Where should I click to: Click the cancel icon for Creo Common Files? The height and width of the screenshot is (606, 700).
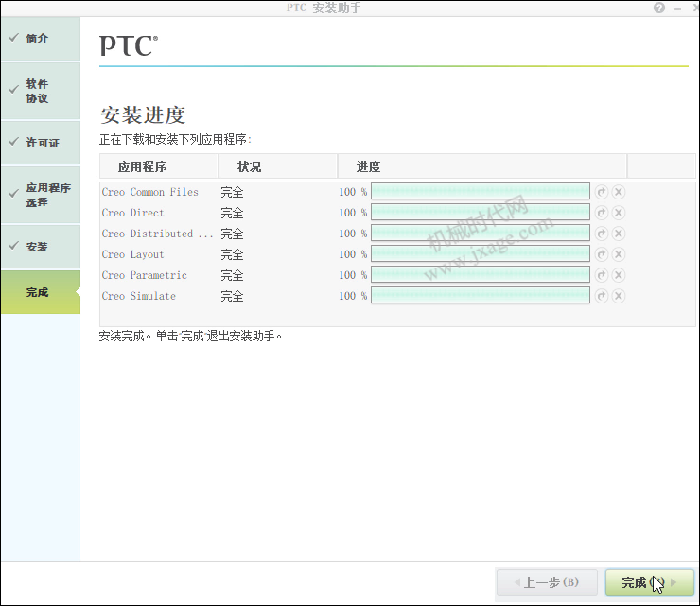(x=619, y=192)
